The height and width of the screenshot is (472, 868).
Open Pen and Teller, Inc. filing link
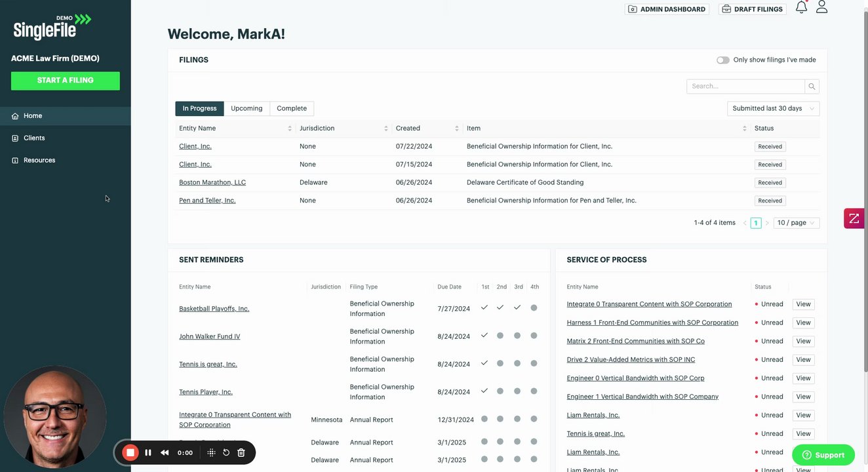207,201
